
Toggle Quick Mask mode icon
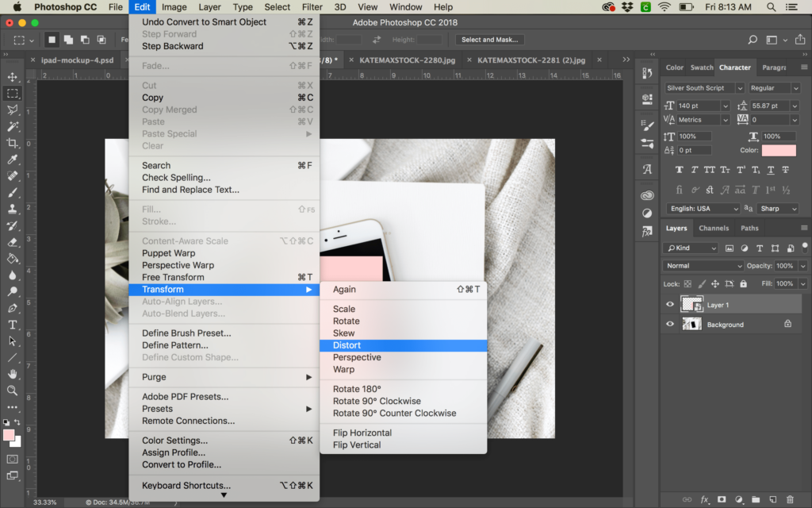(13, 460)
